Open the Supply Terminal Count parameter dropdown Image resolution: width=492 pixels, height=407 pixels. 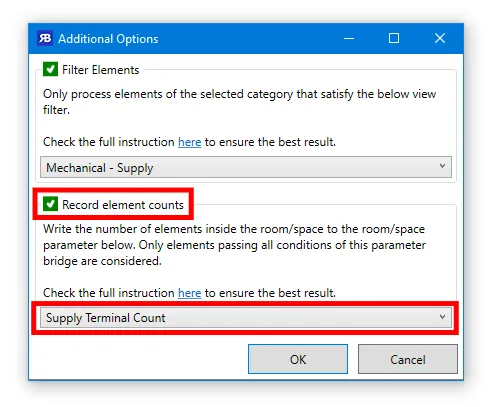coord(246,317)
